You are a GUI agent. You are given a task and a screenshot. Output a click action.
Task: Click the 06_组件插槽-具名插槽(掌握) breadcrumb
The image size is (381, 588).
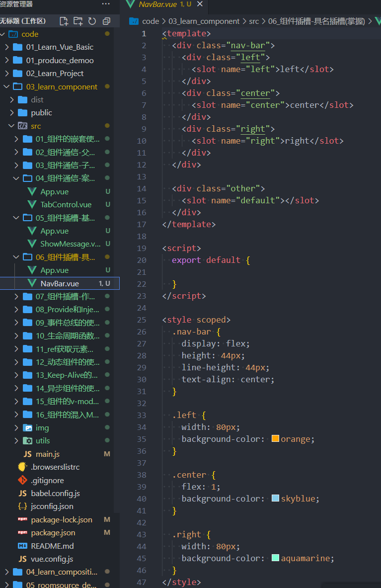pyautogui.click(x=316, y=21)
